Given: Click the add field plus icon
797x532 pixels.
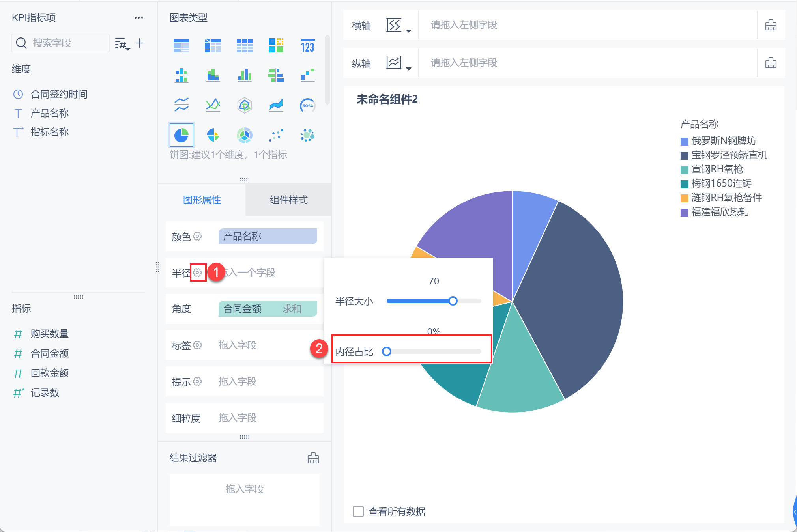Looking at the screenshot, I should [140, 43].
